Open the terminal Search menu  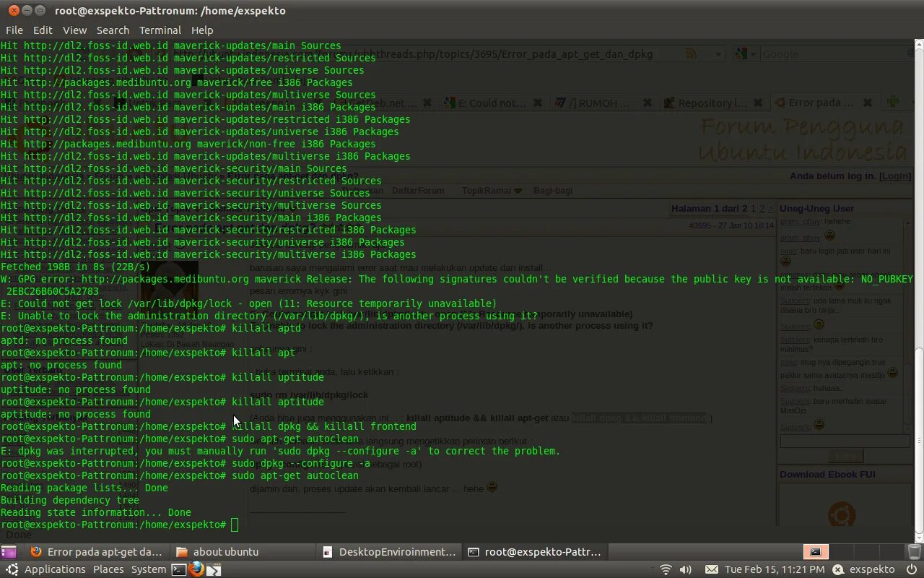tap(113, 30)
